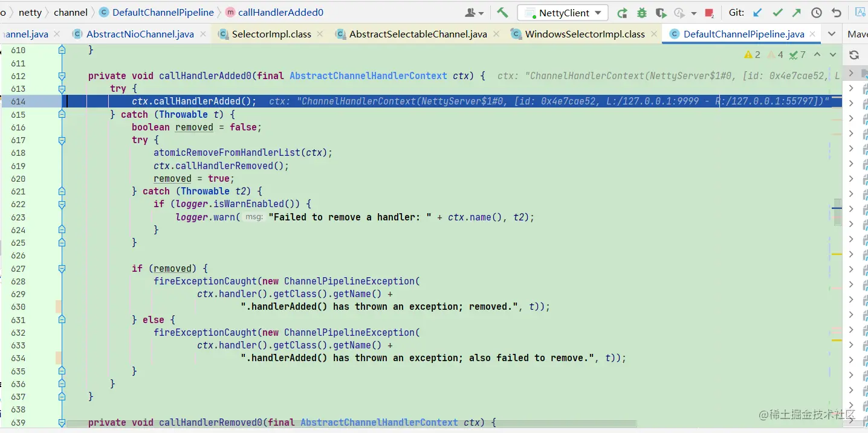The image size is (868, 433).
Task: Collapse the else block fold on line 631
Action: (x=62, y=319)
